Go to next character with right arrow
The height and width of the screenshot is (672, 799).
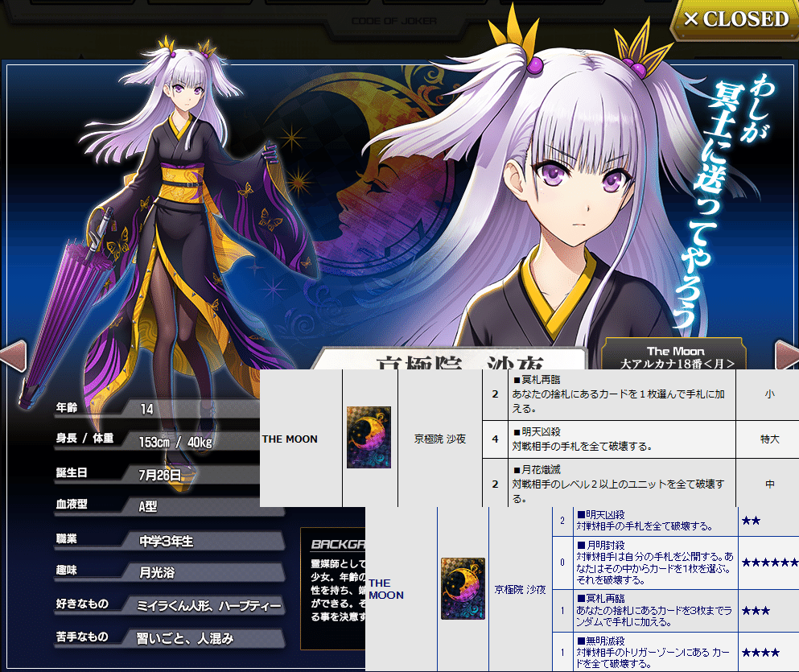click(786, 355)
